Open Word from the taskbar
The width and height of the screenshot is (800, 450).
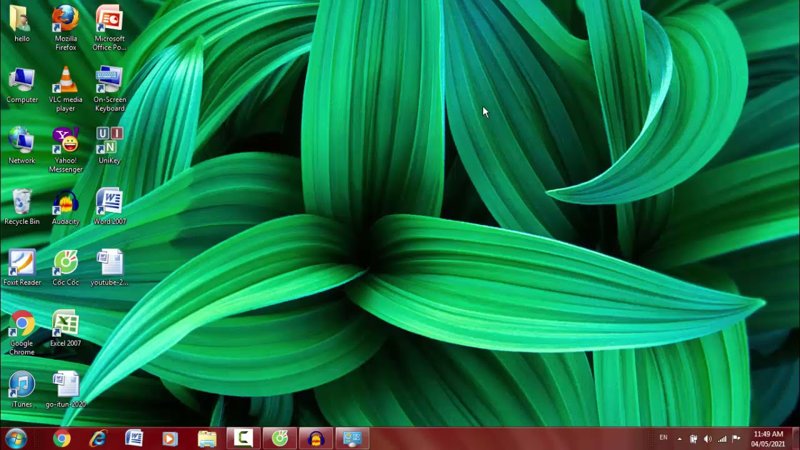point(134,438)
